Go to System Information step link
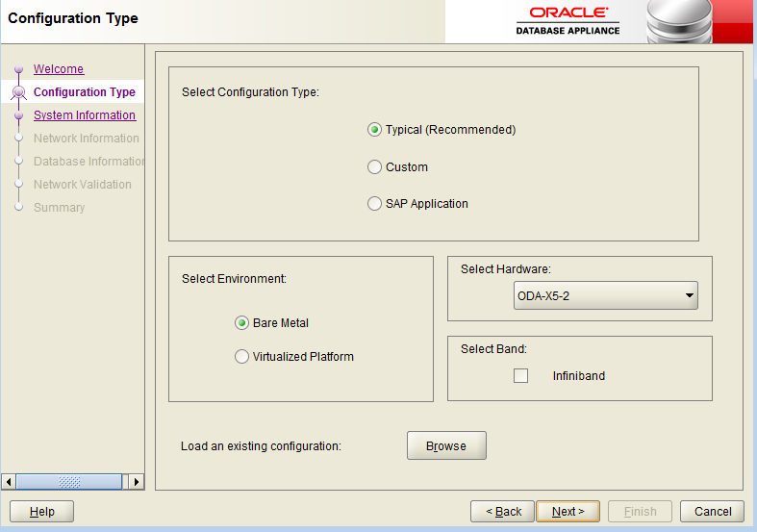Viewport: 757px width, 532px height. [85, 115]
